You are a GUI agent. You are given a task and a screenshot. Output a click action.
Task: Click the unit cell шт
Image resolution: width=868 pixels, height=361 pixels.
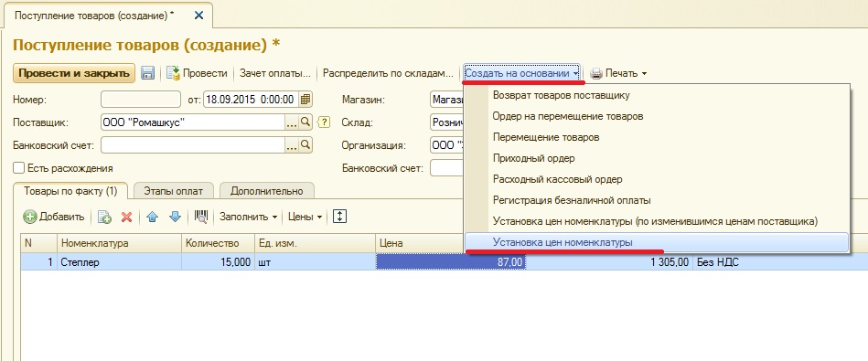315,262
